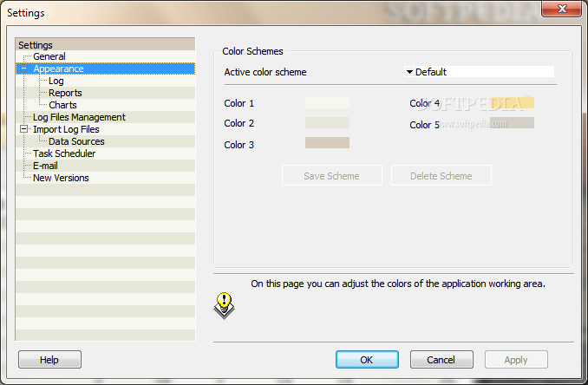Viewport: 588px width, 385px height.
Task: Click the Active color scheme label
Action: [x=265, y=72]
